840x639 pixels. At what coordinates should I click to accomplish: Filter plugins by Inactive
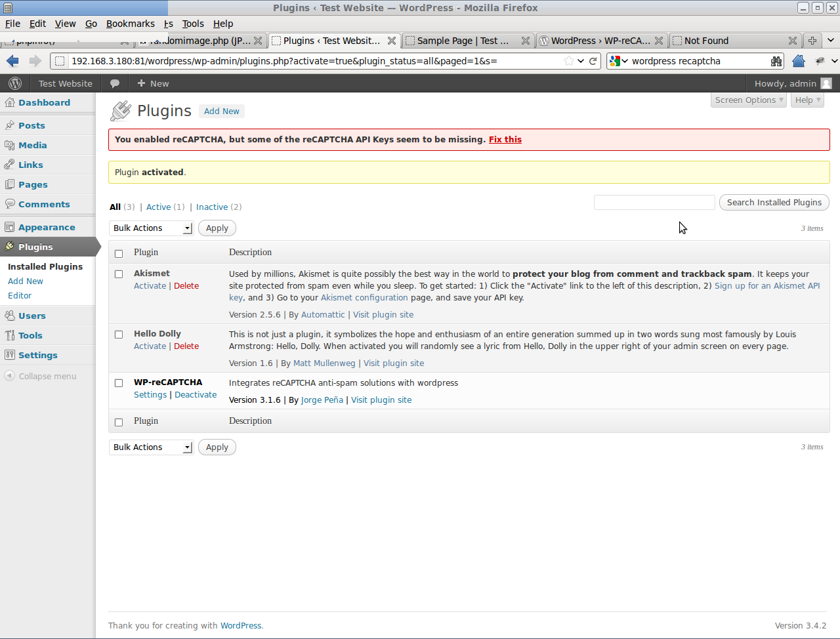[212, 207]
